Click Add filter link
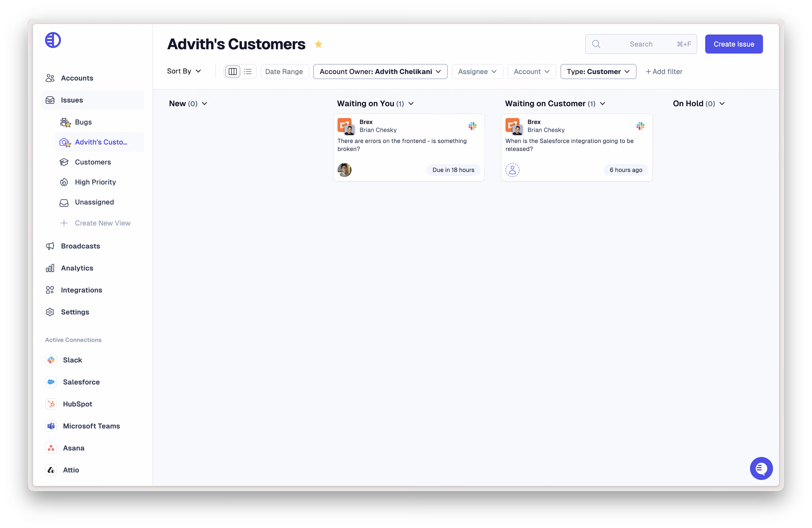 tap(664, 72)
